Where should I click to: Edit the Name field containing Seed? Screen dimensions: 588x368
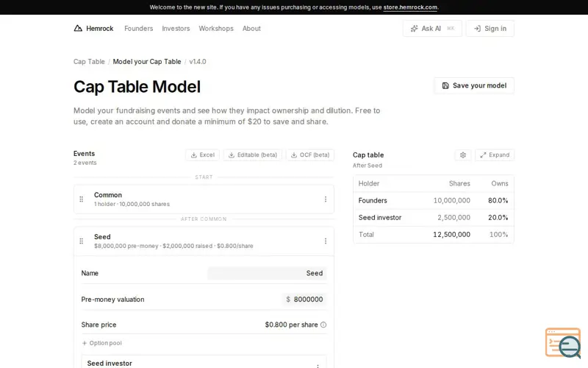pos(267,273)
